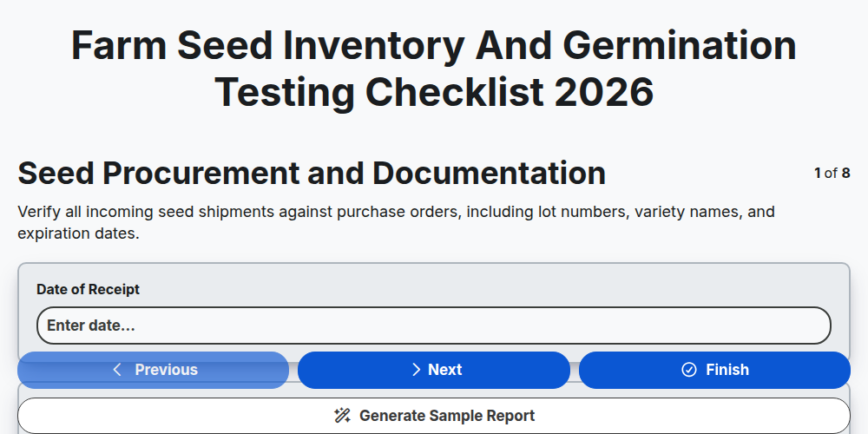Viewport: 868px width, 434px height.
Task: Focus the Date of Receipt input field
Action: click(434, 325)
